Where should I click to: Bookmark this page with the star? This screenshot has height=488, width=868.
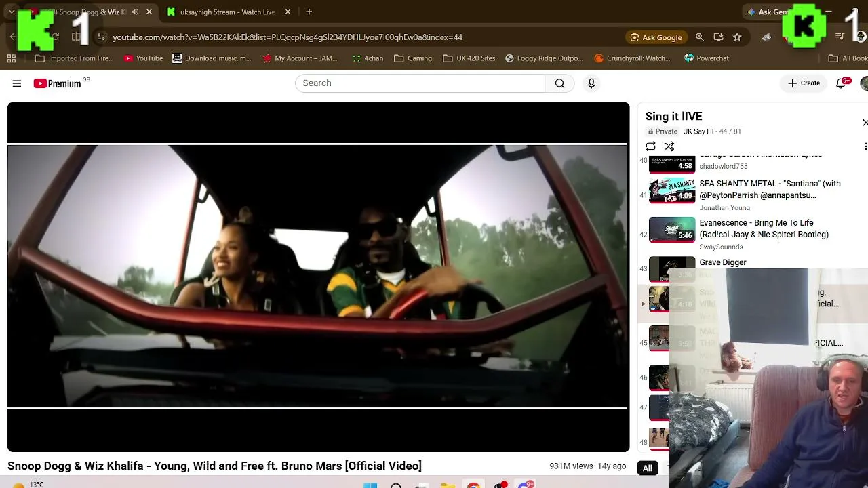coord(737,37)
